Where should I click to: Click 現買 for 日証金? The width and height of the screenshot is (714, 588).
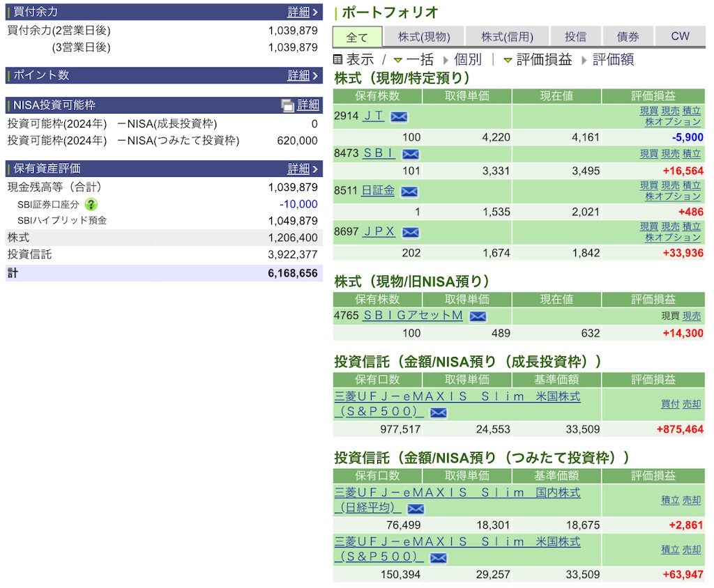649,185
